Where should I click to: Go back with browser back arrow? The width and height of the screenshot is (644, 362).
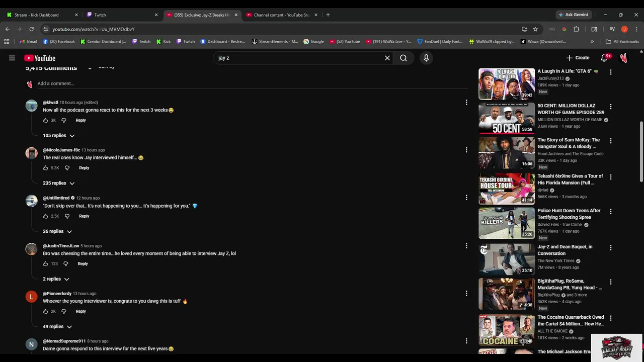tap(7, 29)
